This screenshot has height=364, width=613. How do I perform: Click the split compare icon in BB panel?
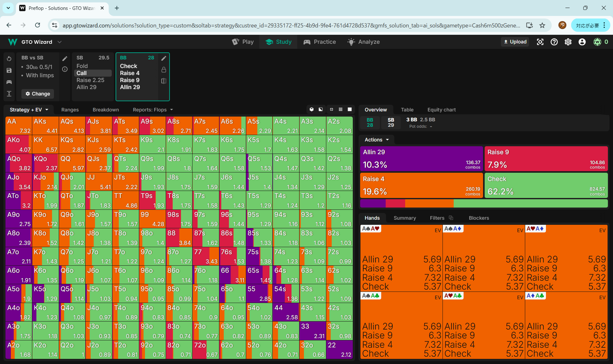coord(163,81)
